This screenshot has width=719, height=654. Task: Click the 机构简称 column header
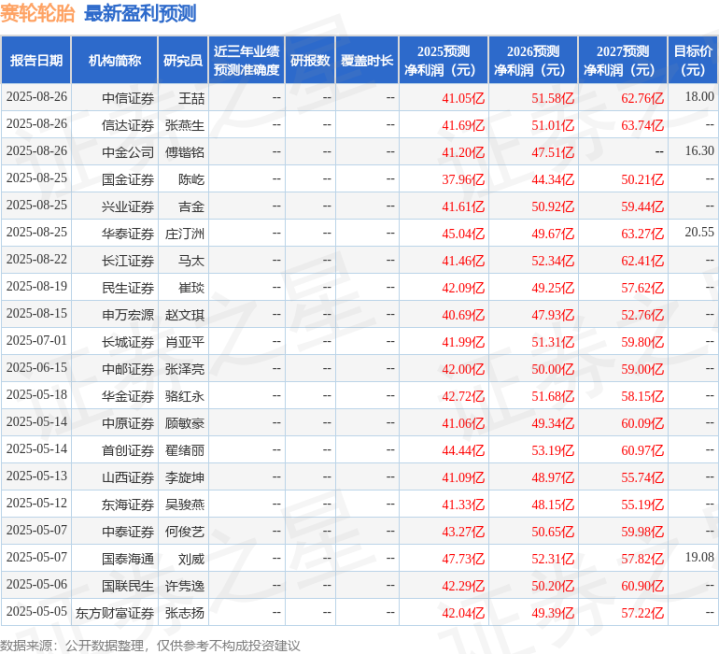[115, 60]
